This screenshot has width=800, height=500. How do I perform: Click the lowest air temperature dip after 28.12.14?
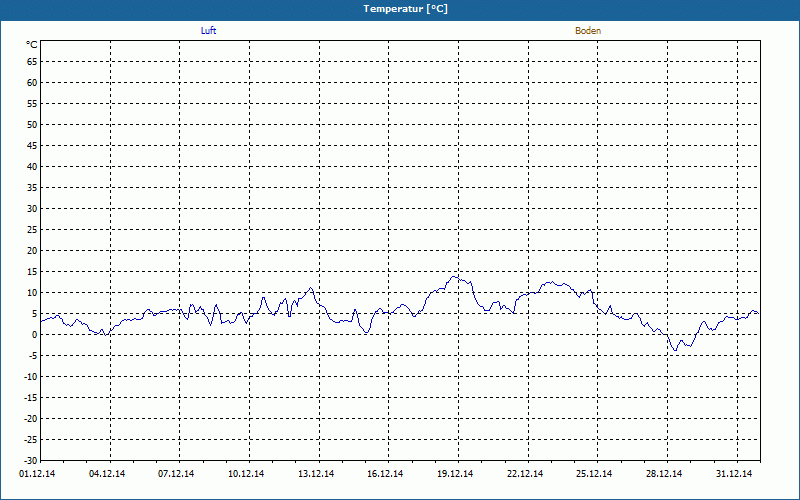[676, 350]
